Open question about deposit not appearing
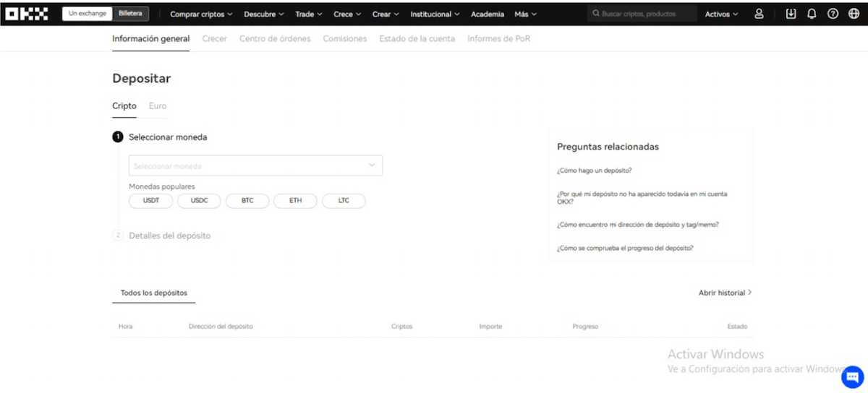Viewport: 868px width, 401px height. click(x=642, y=198)
